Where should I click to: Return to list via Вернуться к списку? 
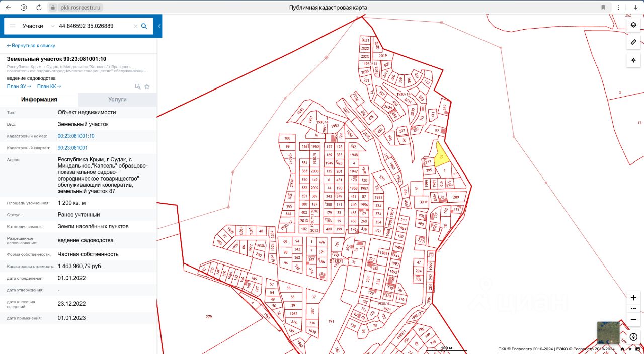31,45
